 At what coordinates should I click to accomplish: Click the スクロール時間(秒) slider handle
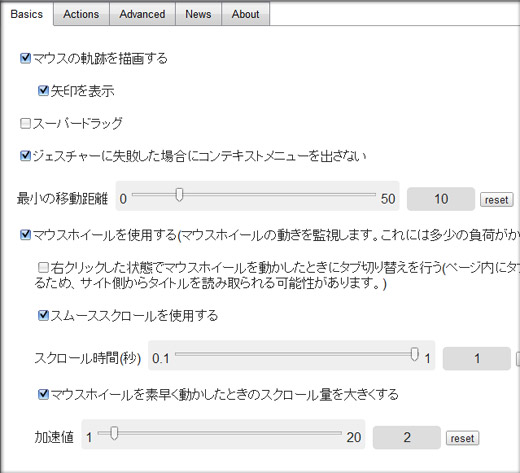pos(414,354)
